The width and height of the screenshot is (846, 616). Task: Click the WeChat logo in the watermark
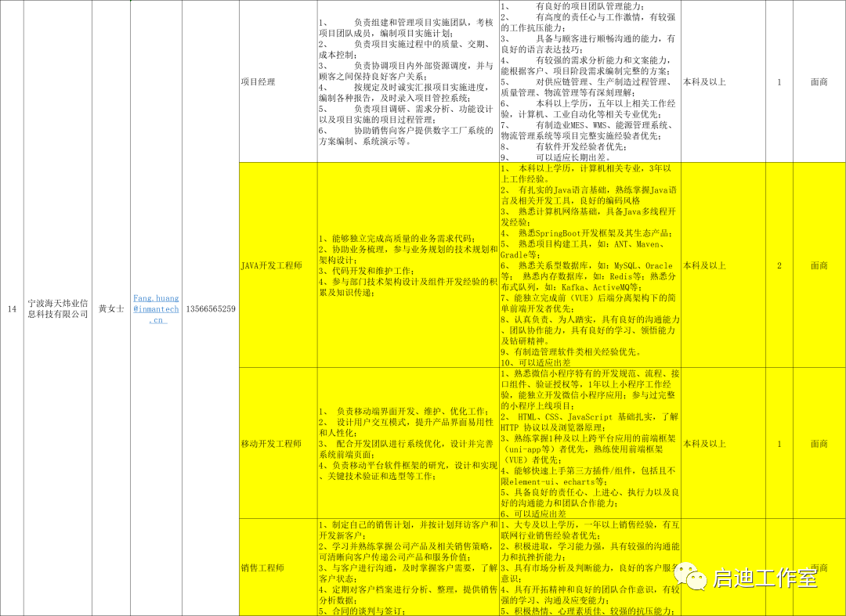(x=693, y=578)
